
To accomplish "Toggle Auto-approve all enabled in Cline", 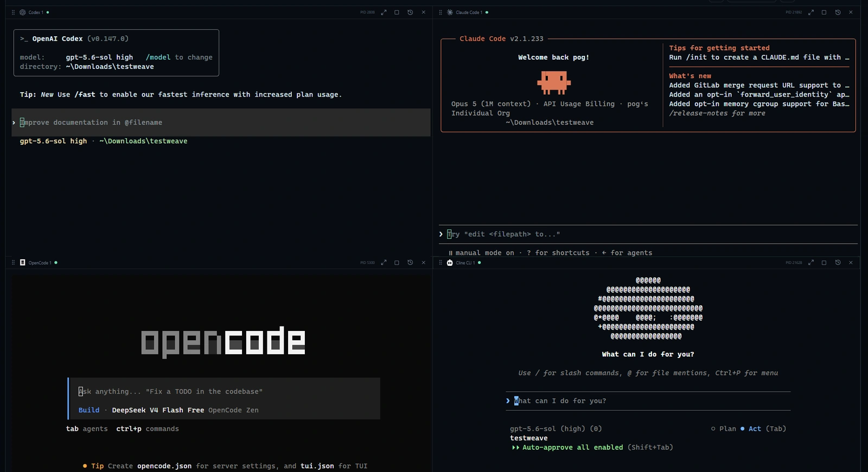I will tap(567, 448).
